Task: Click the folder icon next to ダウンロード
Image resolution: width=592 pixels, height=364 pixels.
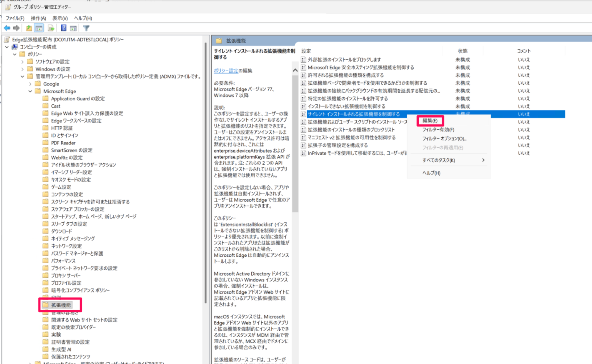Action: tap(46, 231)
